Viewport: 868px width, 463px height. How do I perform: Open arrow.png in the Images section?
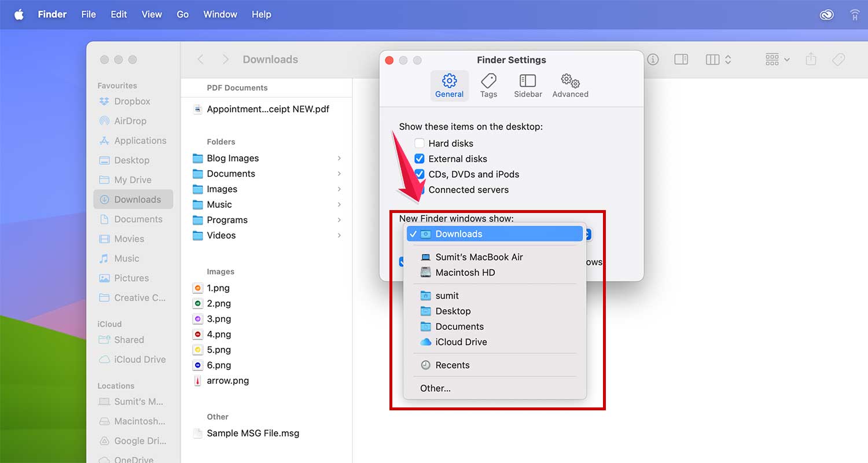tap(227, 380)
